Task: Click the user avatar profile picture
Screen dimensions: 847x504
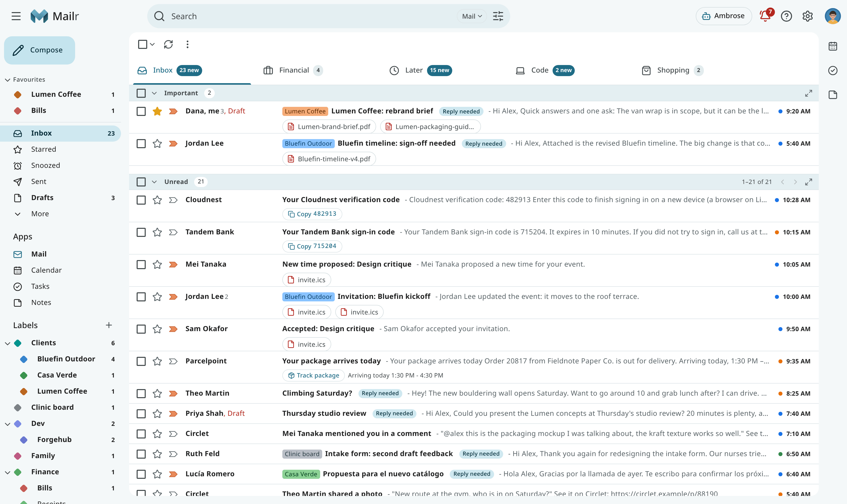Action: [832, 16]
